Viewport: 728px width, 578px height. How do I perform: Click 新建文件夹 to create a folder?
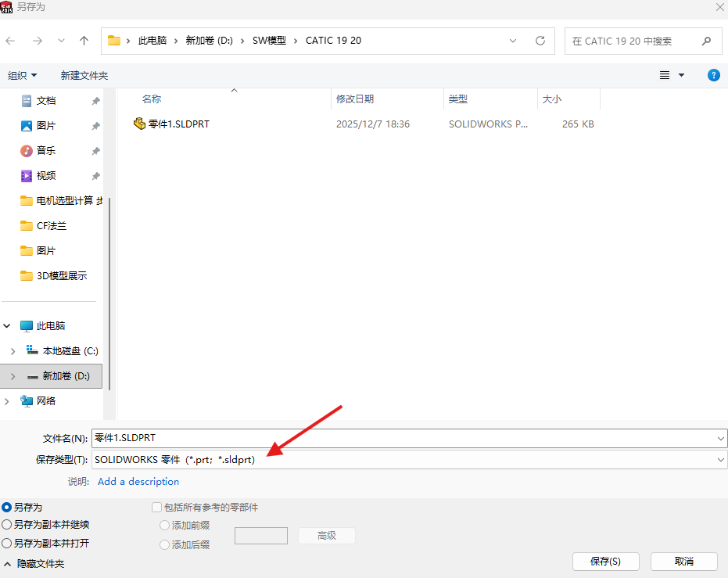pos(84,75)
